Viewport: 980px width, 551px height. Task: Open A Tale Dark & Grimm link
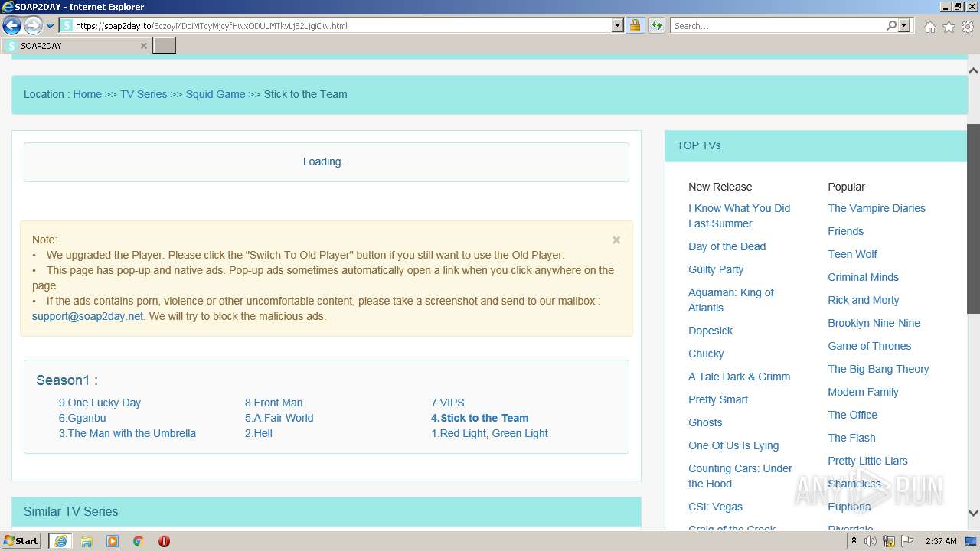coord(739,377)
